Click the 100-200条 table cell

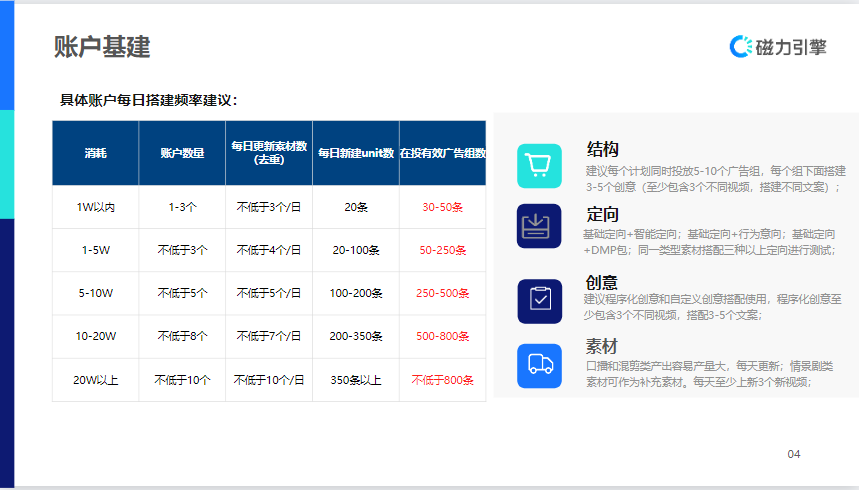(356, 293)
